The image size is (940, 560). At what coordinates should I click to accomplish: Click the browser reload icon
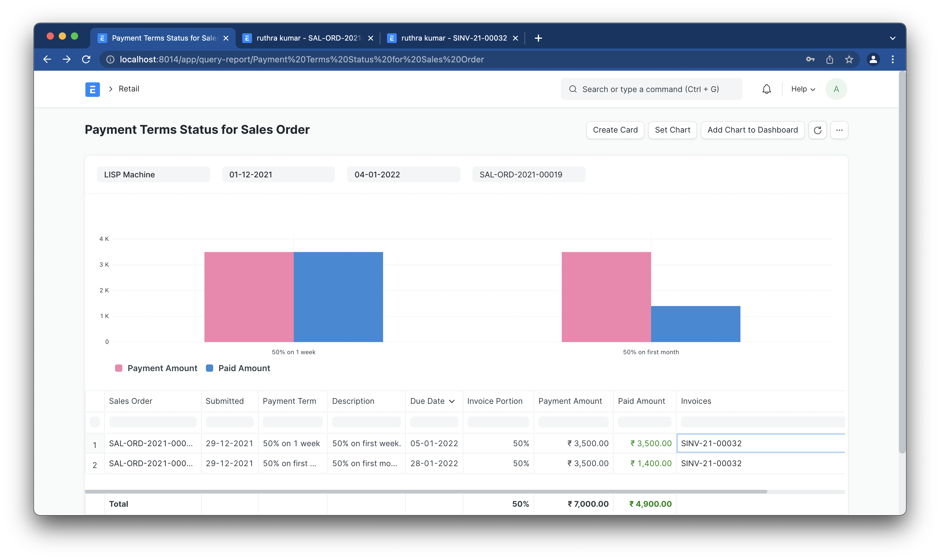coord(86,59)
